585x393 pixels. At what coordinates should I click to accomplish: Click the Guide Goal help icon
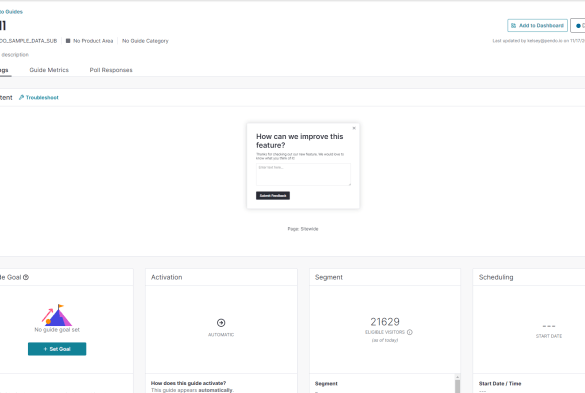[x=26, y=277]
